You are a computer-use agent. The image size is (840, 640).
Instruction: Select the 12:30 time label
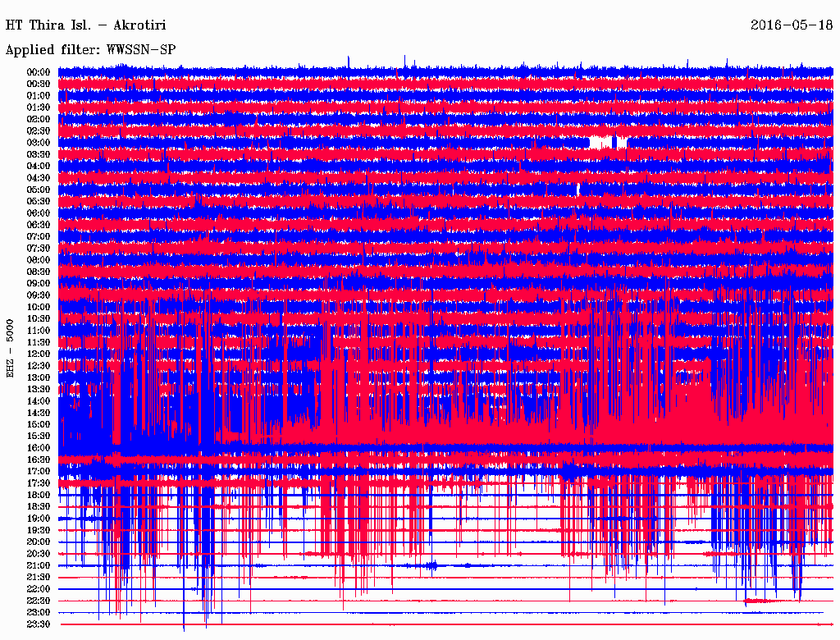[x=38, y=366]
